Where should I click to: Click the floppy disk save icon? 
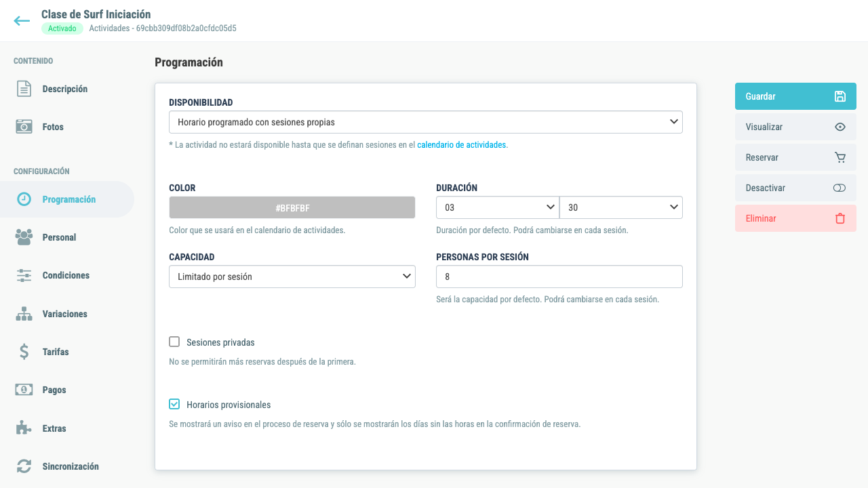[840, 96]
